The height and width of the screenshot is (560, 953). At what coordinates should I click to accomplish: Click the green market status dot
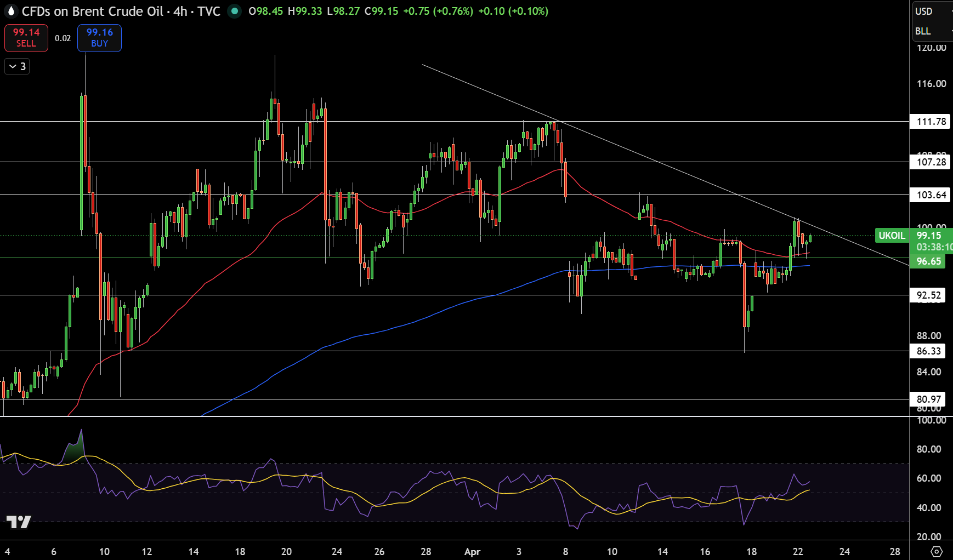coord(234,11)
